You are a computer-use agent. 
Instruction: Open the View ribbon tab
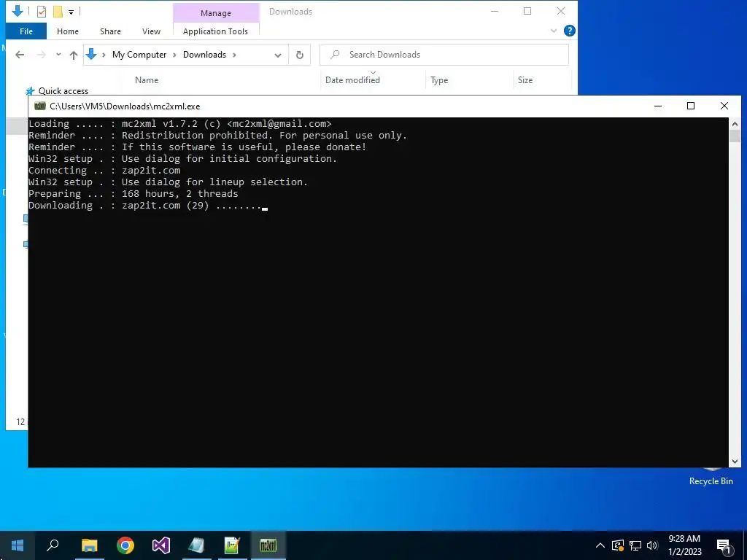point(151,31)
